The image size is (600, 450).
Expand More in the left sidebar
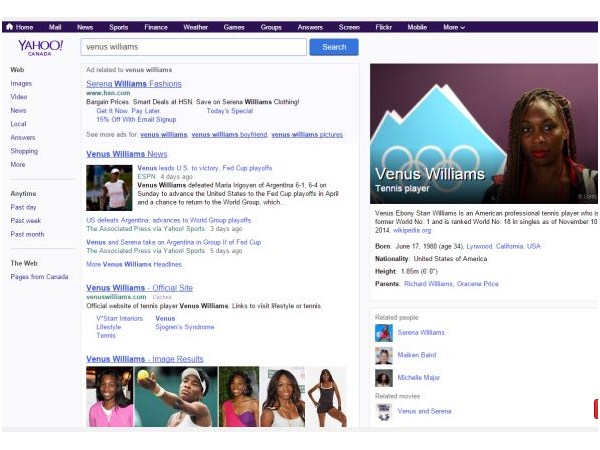click(x=18, y=165)
